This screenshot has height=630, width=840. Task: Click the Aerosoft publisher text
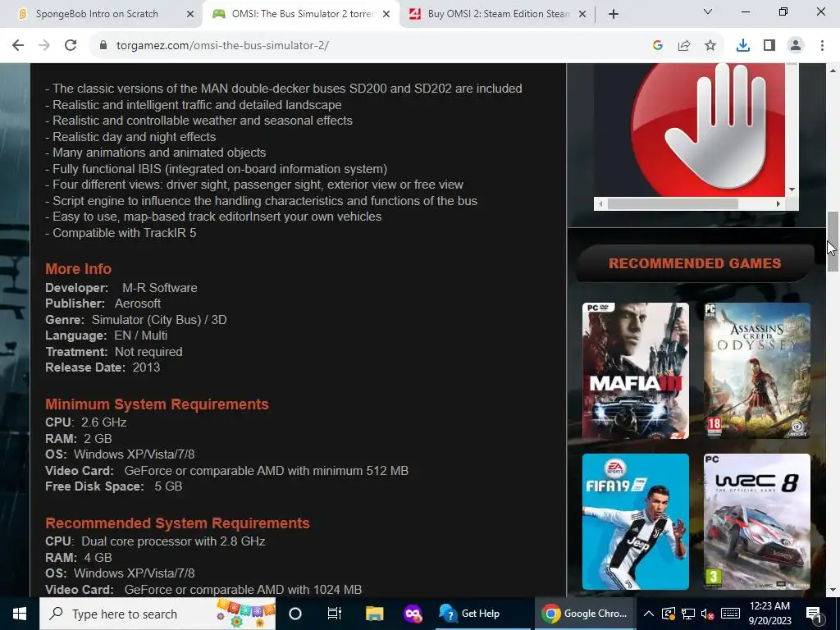pyautogui.click(x=138, y=304)
